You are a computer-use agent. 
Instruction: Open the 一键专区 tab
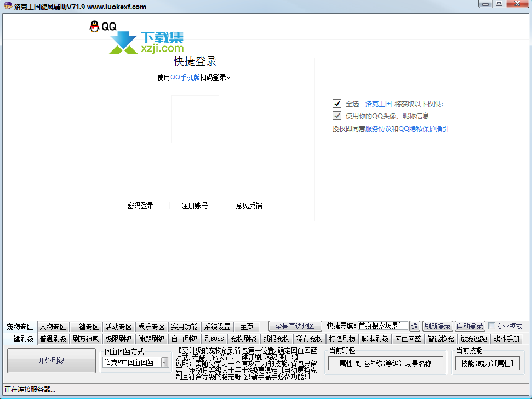point(86,327)
